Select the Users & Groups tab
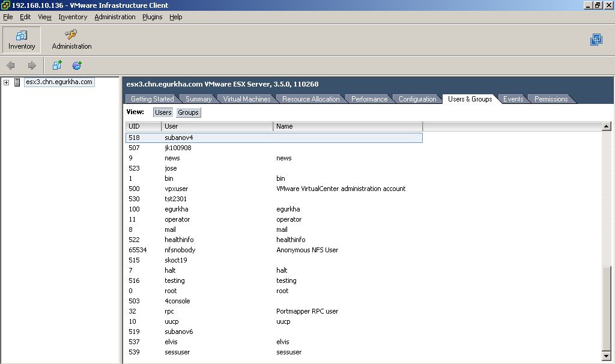 [x=470, y=99]
